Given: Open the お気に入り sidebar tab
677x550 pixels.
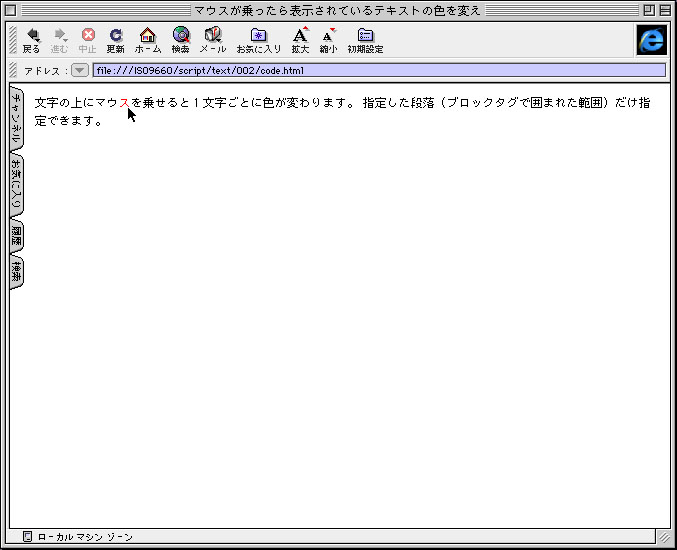Looking at the screenshot, I should 16,183.
